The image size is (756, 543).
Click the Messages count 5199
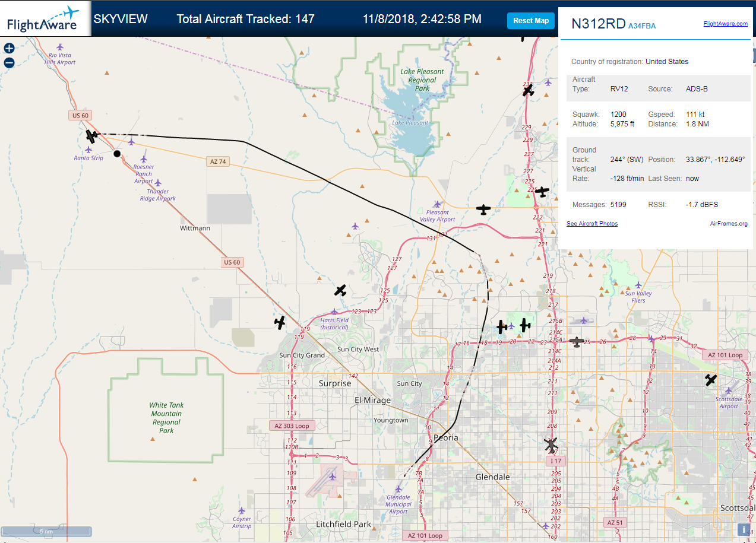tap(619, 205)
